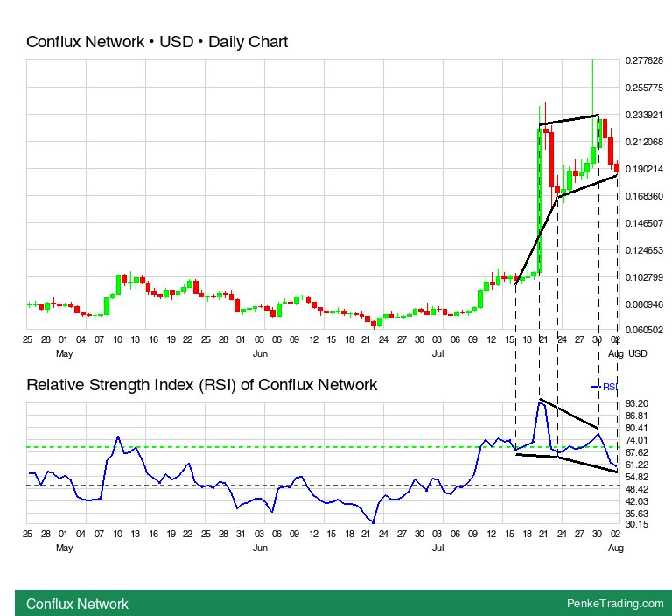
Task: Select RSI axis value 30.15
Action: click(x=637, y=524)
